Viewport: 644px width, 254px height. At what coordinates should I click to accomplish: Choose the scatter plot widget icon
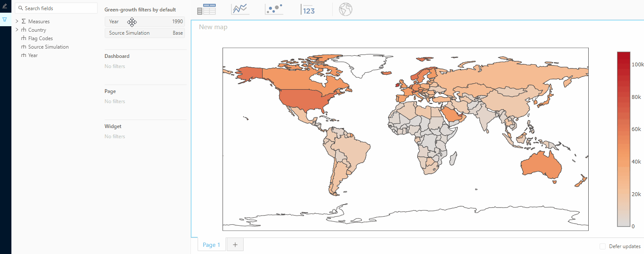pos(274,9)
